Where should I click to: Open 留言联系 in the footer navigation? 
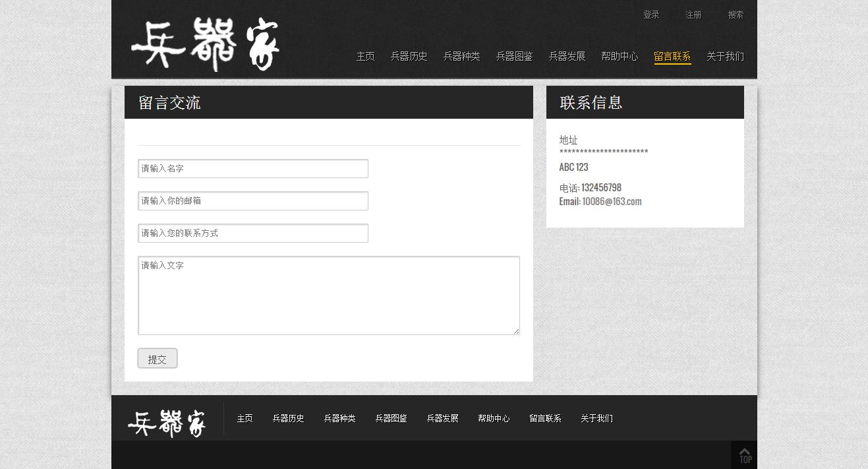545,419
